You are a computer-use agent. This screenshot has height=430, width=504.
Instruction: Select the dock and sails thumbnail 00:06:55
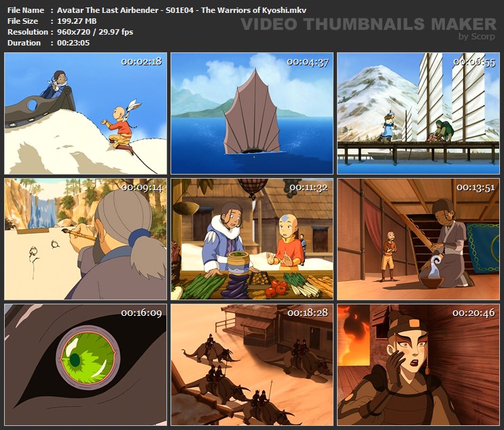418,113
